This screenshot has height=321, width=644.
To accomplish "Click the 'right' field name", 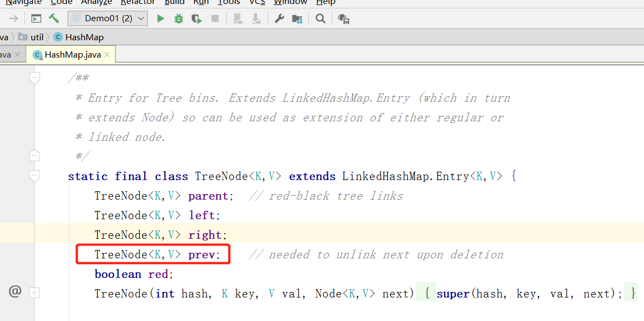I will 205,235.
